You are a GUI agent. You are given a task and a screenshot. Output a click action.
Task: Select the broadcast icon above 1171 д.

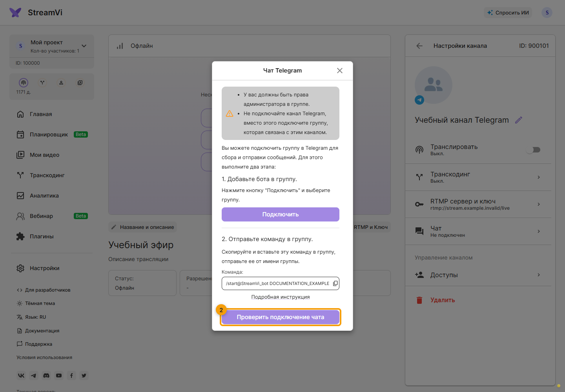(x=24, y=83)
